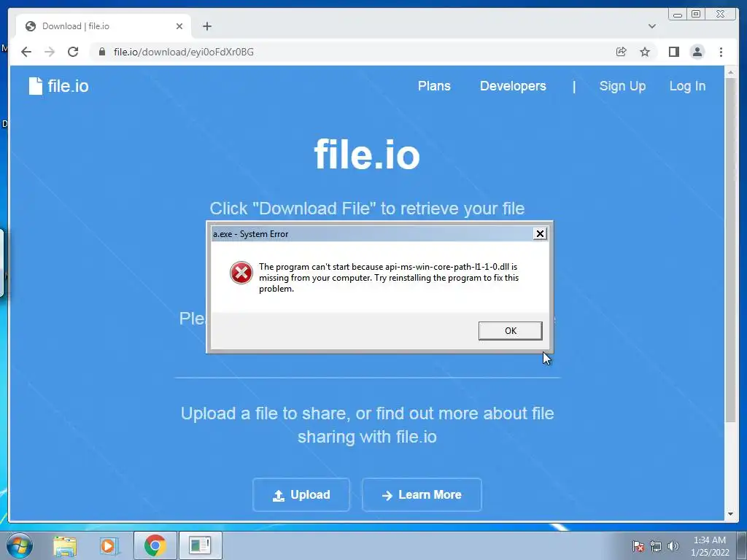Click text 'Upload a file to share' paragraph

(x=367, y=425)
